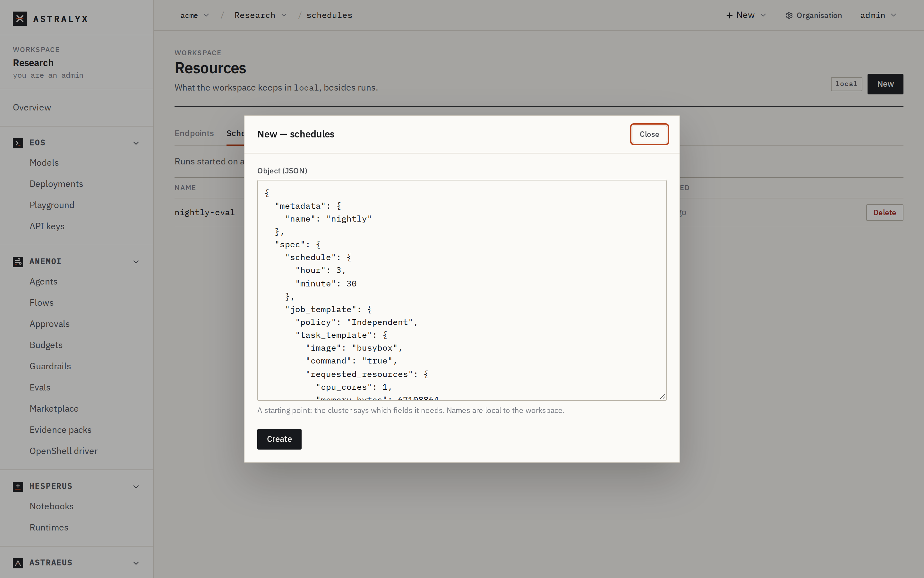The image size is (924, 578).
Task: Open the top bar New dropdown arrow
Action: click(x=763, y=15)
